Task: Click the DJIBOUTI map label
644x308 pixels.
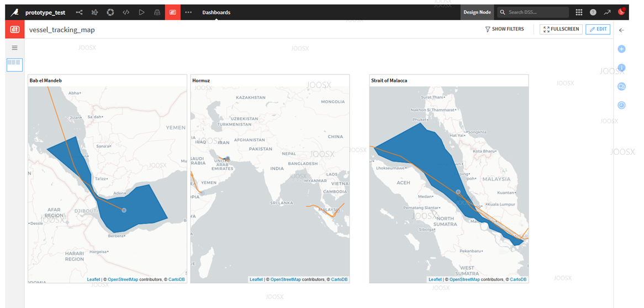Action: (86, 211)
